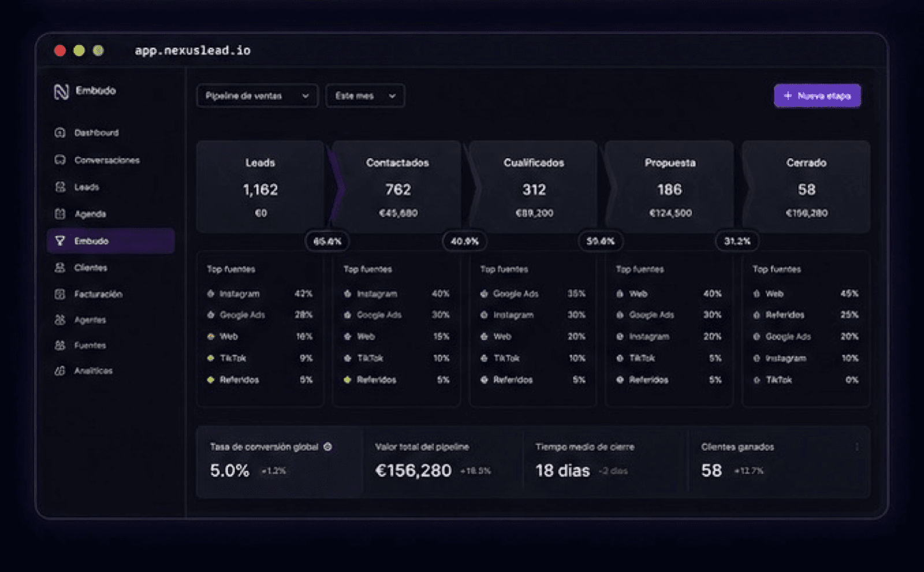Open the Facturación billing icon
The width and height of the screenshot is (924, 572).
pos(60,294)
